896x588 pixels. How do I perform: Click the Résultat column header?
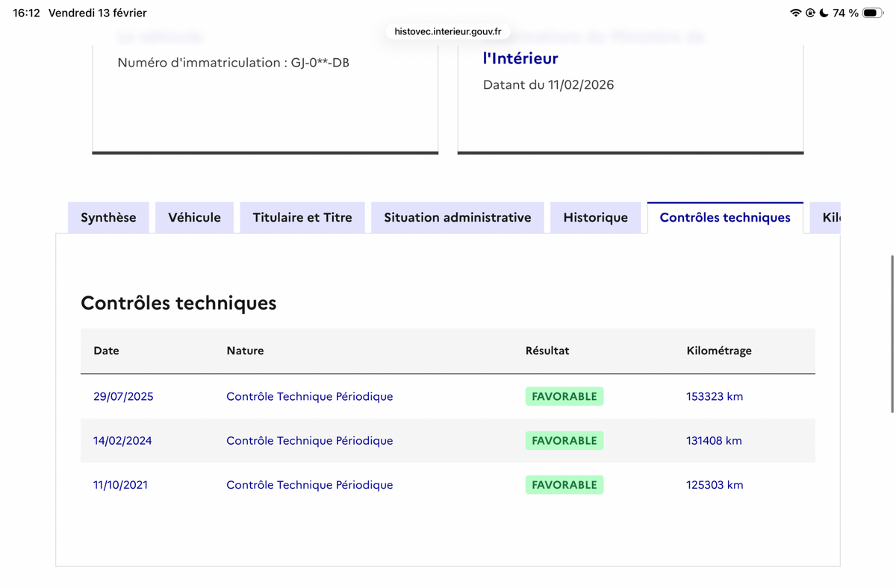coord(547,351)
